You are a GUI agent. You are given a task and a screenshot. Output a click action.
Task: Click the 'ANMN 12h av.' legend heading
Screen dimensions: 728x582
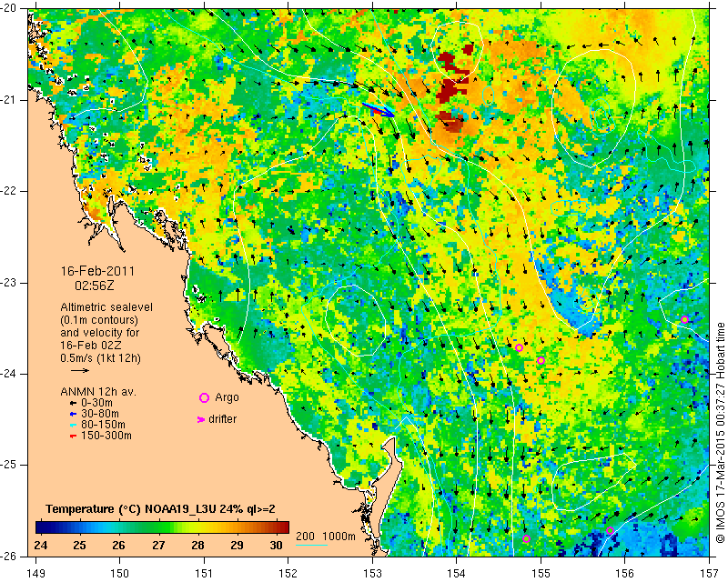(x=98, y=391)
